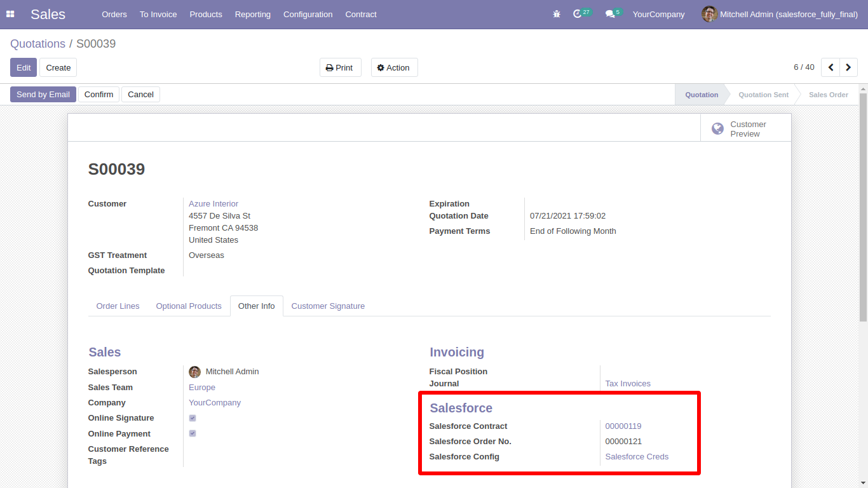
Task: Click the Customer Preview globe icon
Action: (x=717, y=129)
